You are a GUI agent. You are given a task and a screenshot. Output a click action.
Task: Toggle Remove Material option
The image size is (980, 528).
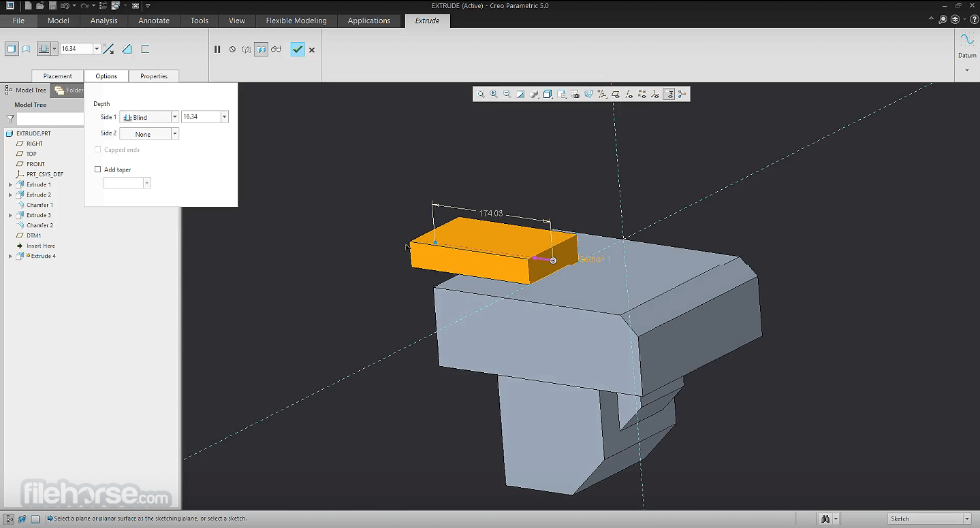point(127,49)
